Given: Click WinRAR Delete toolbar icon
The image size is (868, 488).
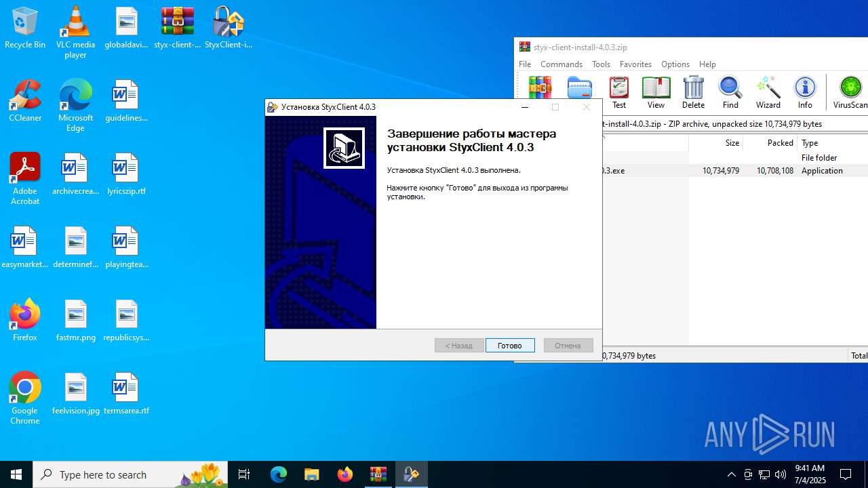Looking at the screenshot, I should click(x=693, y=93).
